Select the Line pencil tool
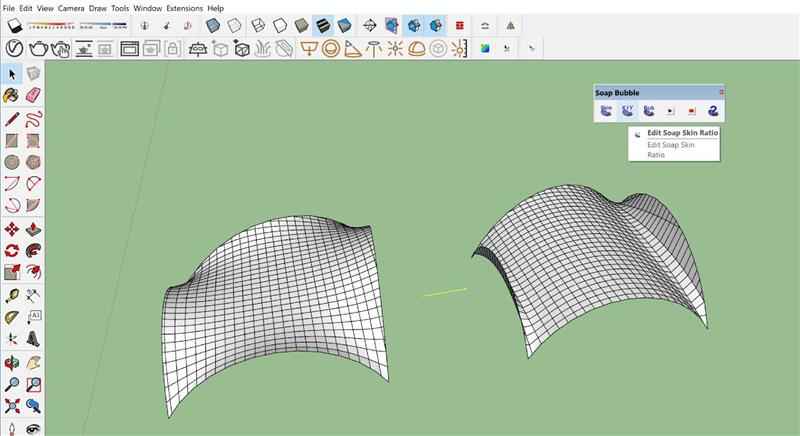Viewport: 800px width, 436px height. [12, 119]
